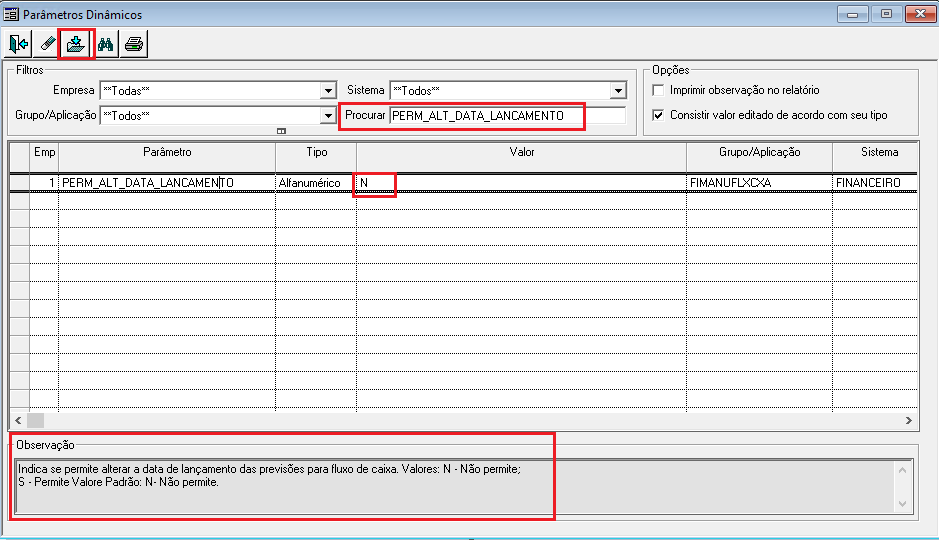The image size is (939, 540).
Task: Click the filter panel splitter handle
Action: 281,131
